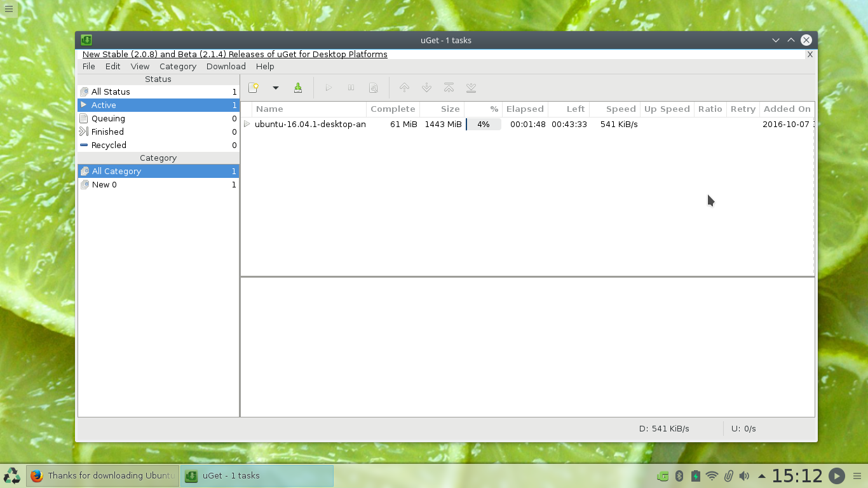
Task: Click the 541 KiB/s speed cell
Action: 619,125
